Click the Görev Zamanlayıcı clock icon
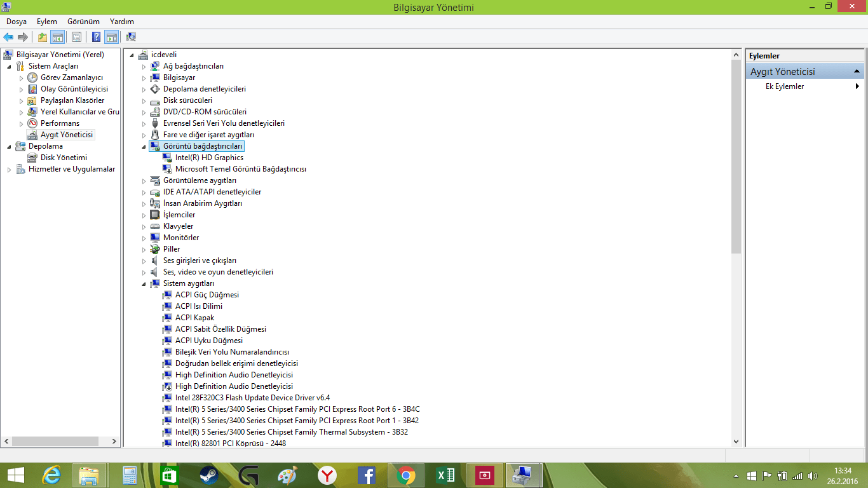The image size is (868, 488). 32,78
